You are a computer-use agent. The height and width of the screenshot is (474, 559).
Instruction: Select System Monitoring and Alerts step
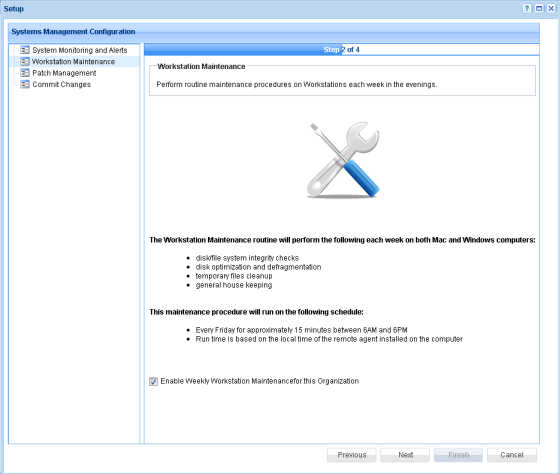tap(80, 50)
